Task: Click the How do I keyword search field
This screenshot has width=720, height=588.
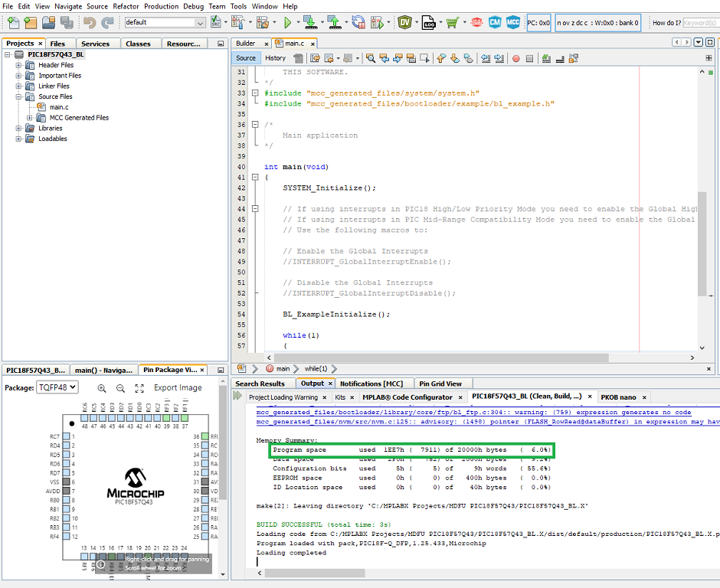Action: point(700,23)
